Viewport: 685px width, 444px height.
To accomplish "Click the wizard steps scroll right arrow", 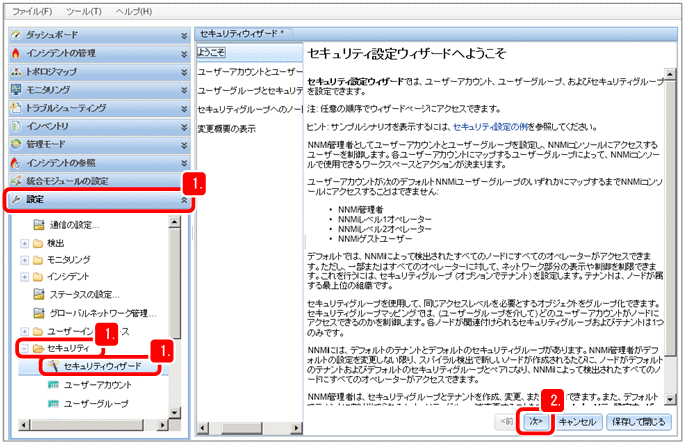I will 297,427.
